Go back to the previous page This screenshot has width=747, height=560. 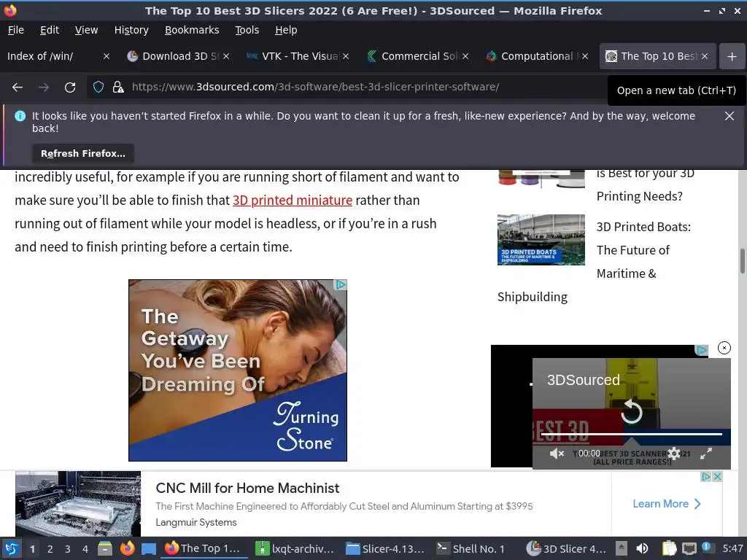click(18, 87)
